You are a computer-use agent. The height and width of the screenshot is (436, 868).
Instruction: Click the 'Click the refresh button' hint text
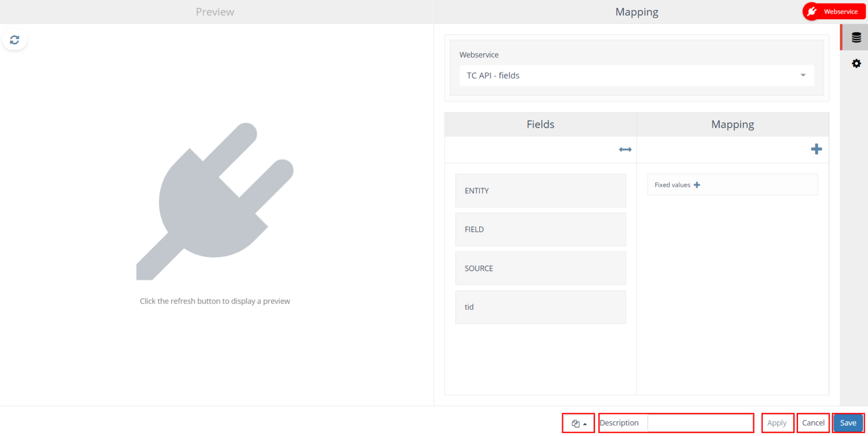click(215, 301)
